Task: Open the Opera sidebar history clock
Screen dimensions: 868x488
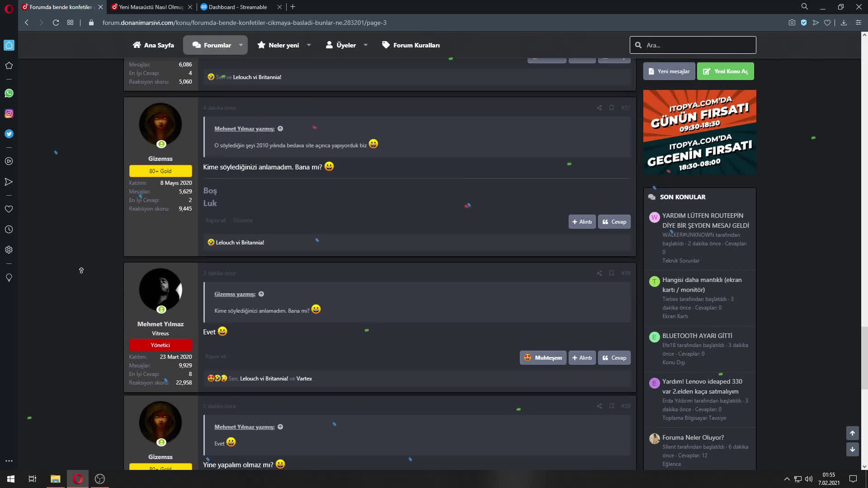Action: [9, 230]
